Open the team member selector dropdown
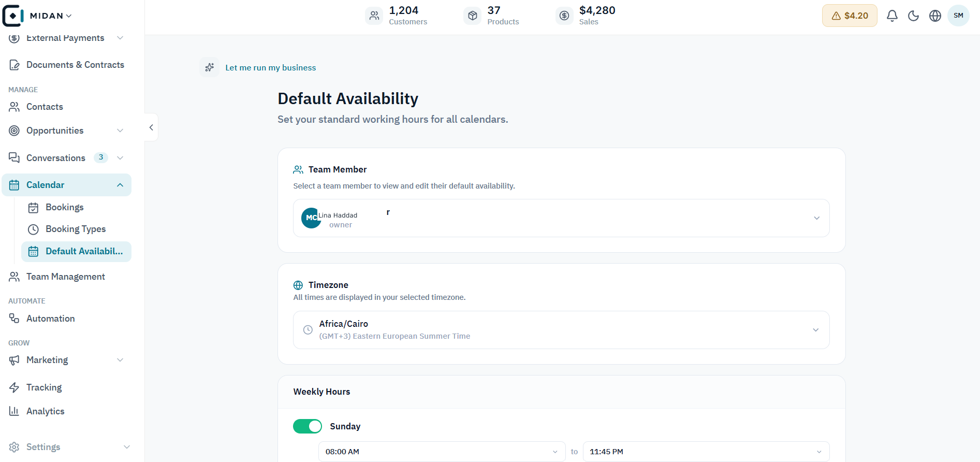The image size is (980, 462). [x=561, y=218]
